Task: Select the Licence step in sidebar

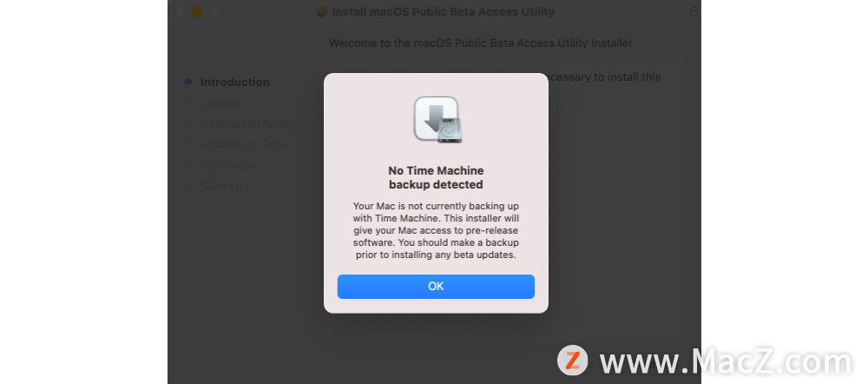Action: (x=220, y=103)
